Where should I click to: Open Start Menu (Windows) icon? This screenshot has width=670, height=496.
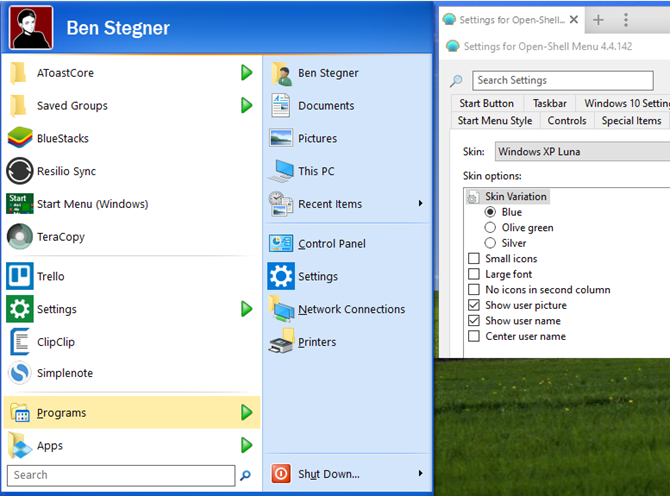tap(20, 203)
